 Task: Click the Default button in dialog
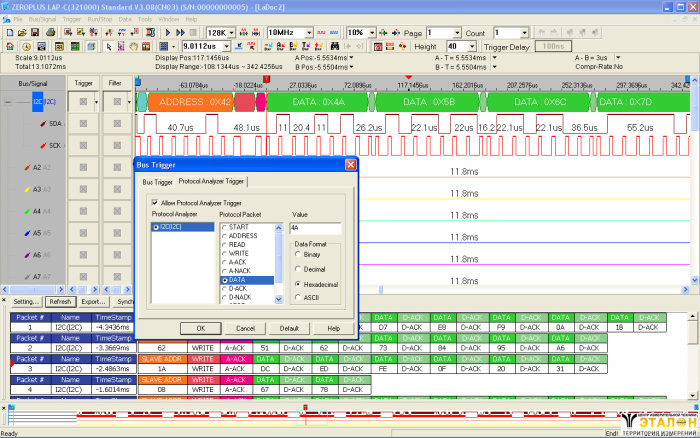(289, 328)
